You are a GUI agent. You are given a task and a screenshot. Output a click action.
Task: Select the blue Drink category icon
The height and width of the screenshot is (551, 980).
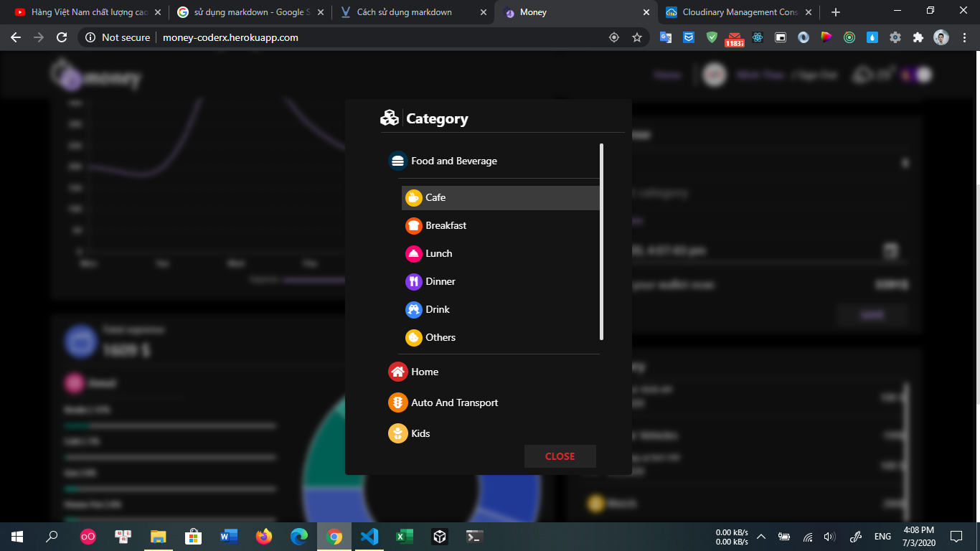point(413,309)
